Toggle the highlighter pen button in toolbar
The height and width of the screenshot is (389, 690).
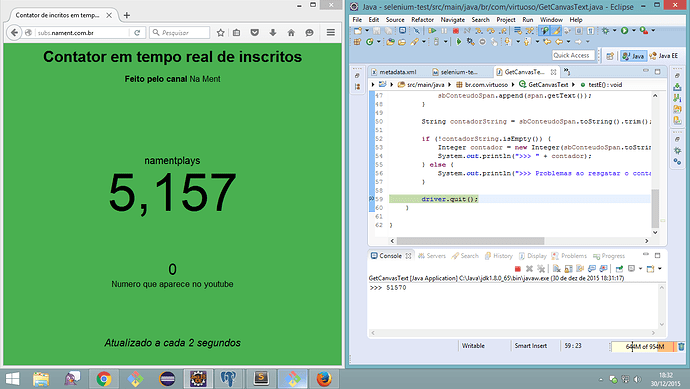[x=556, y=31]
